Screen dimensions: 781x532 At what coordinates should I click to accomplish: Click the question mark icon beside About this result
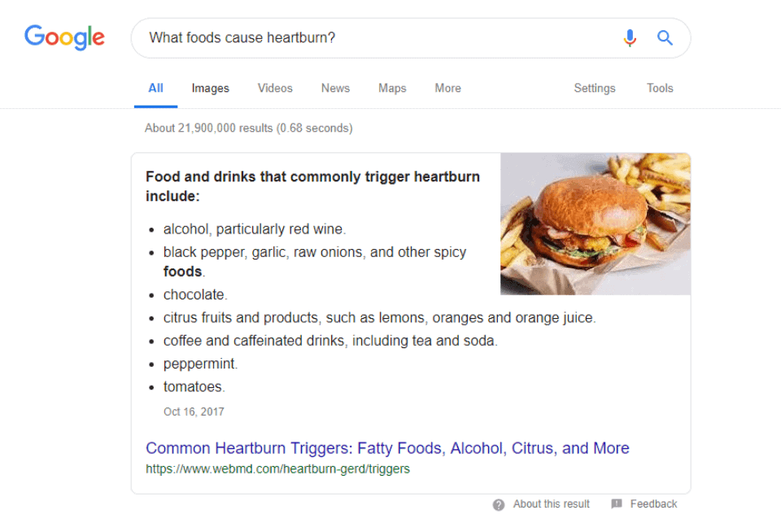tap(499, 504)
